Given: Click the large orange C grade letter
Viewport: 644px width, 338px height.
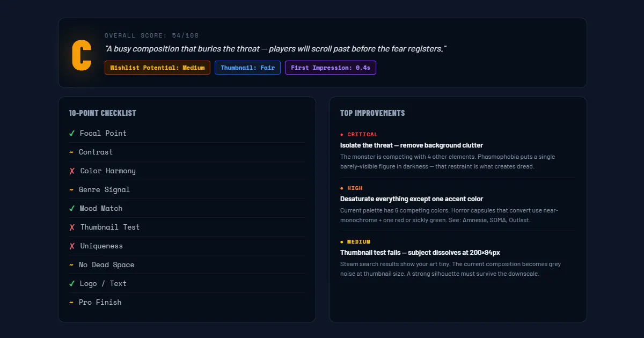Looking at the screenshot, I should pyautogui.click(x=82, y=55).
